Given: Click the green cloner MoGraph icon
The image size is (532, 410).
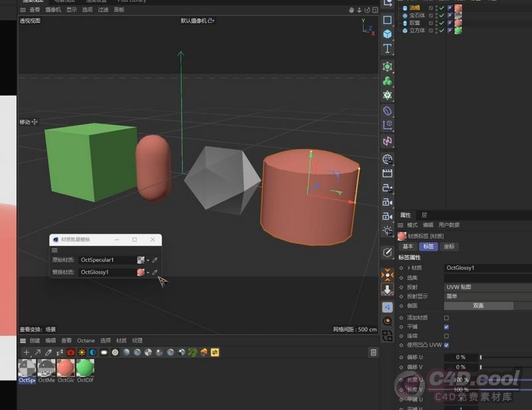Looking at the screenshot, I should coord(387,80).
